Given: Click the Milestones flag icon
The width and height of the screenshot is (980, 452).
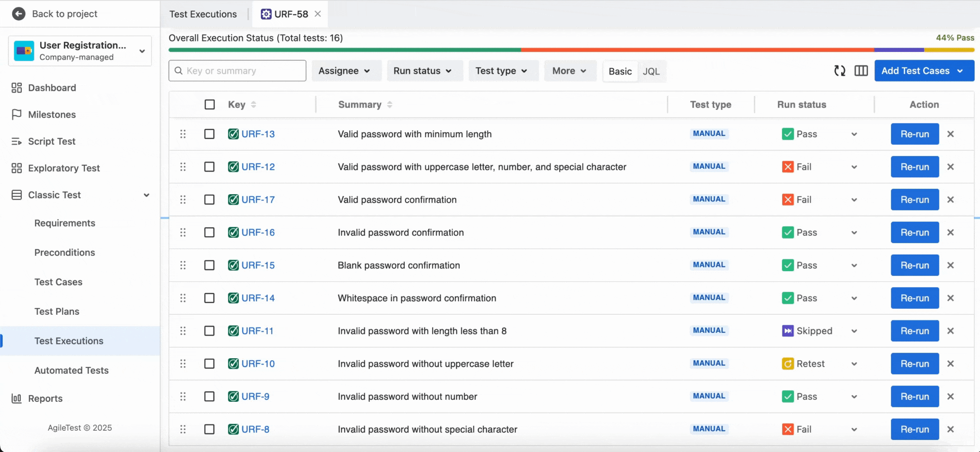Looking at the screenshot, I should (16, 114).
